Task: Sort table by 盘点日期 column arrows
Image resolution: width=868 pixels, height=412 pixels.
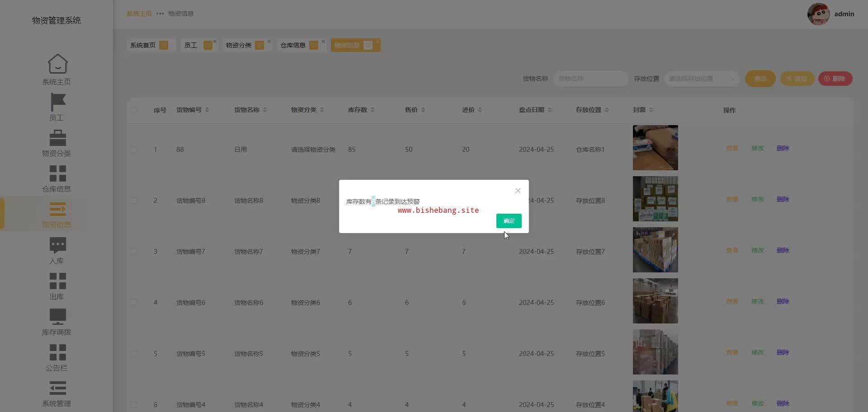Action: 550,110
